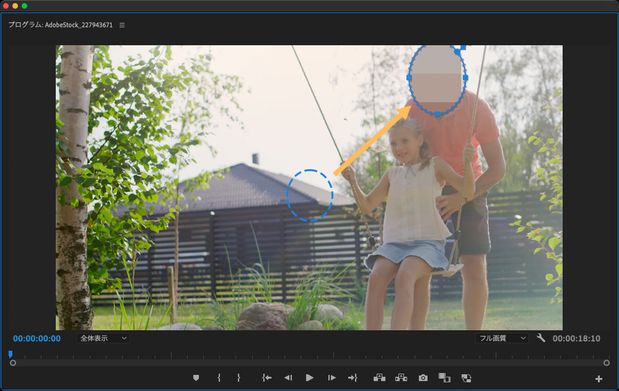Open the フル画質 playback resolution dropdown
The width and height of the screenshot is (619, 391).
tap(502, 338)
